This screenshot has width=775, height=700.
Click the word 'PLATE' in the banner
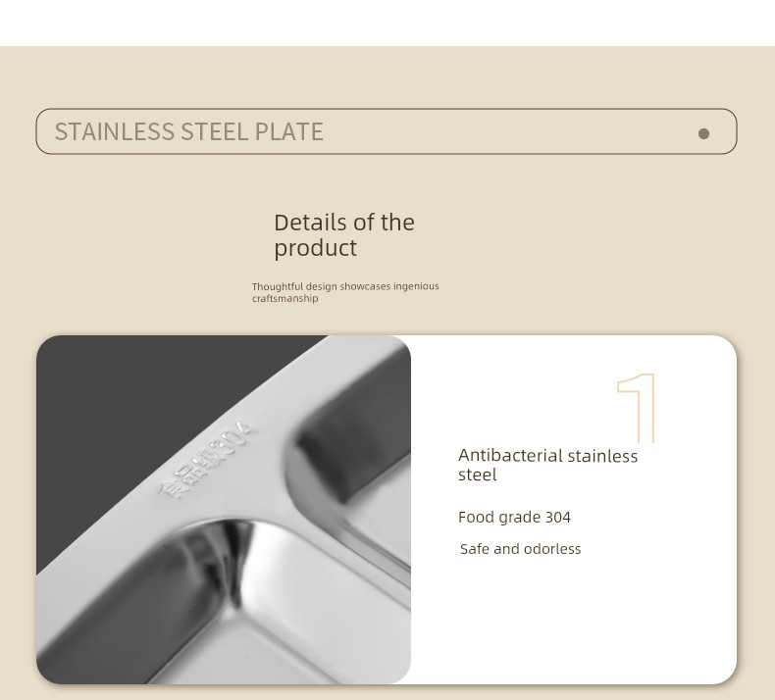point(288,132)
